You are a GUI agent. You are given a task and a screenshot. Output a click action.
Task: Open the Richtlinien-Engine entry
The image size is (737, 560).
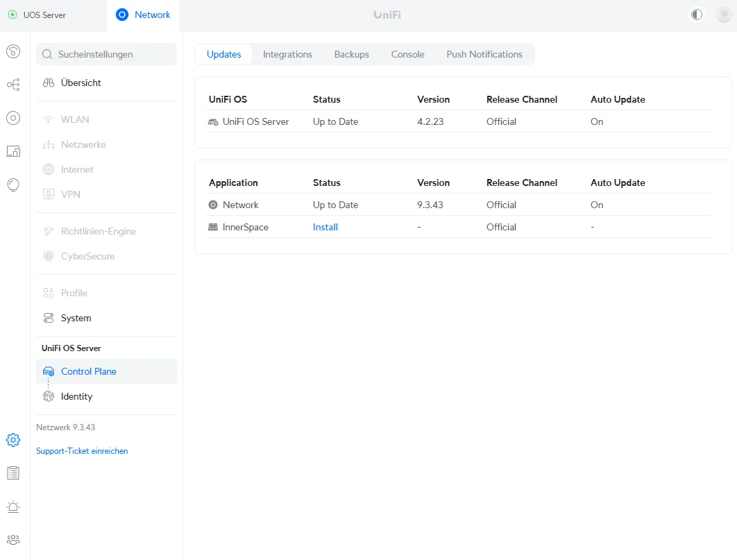click(x=106, y=231)
